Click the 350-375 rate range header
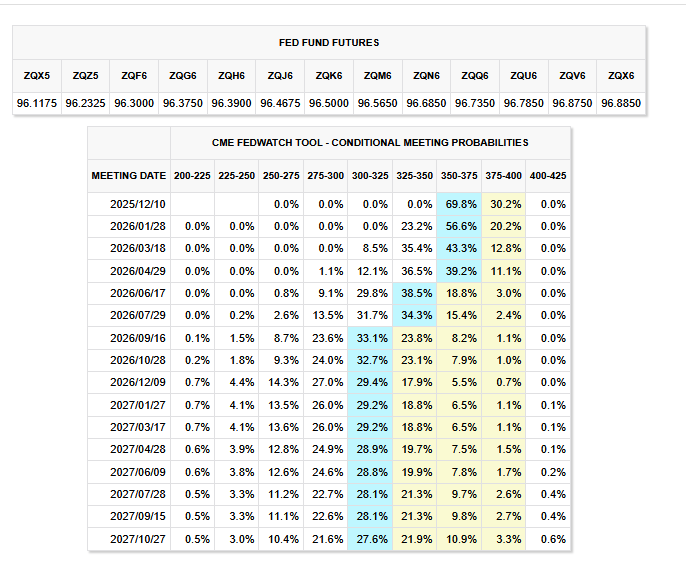686x561 pixels. pos(460,175)
